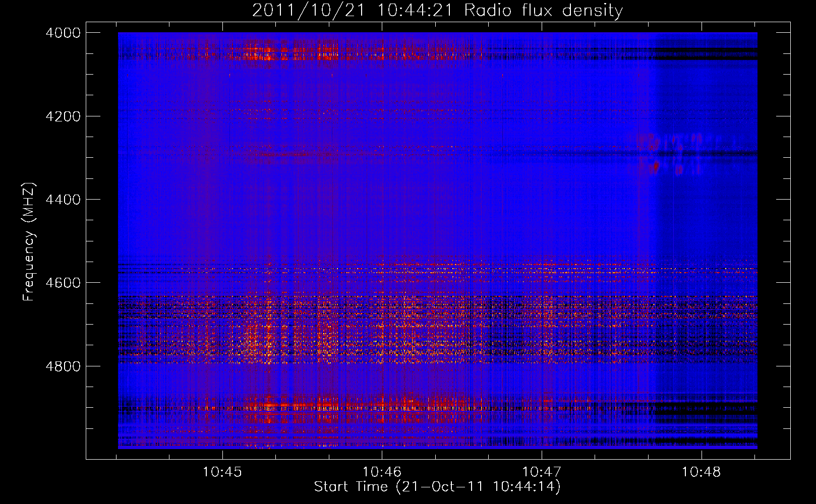Select the y-axis label 'Frequency (MHZ)'
Screen dimensions: 816x504
29,242
